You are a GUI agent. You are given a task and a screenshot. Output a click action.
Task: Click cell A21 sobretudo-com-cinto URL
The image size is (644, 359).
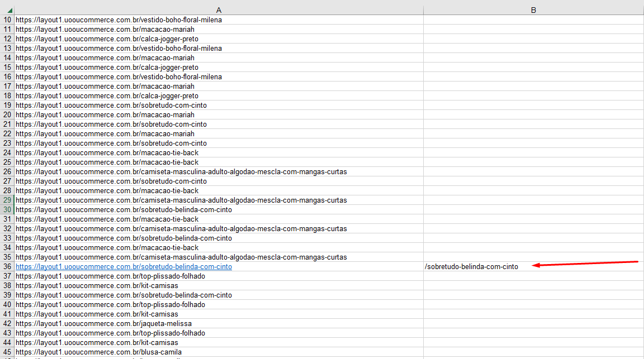pyautogui.click(x=219, y=125)
